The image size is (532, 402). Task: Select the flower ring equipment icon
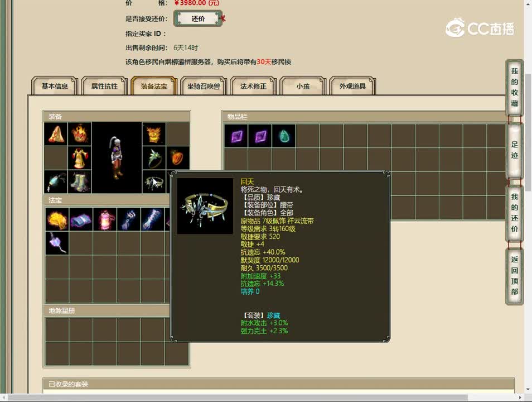(x=154, y=157)
